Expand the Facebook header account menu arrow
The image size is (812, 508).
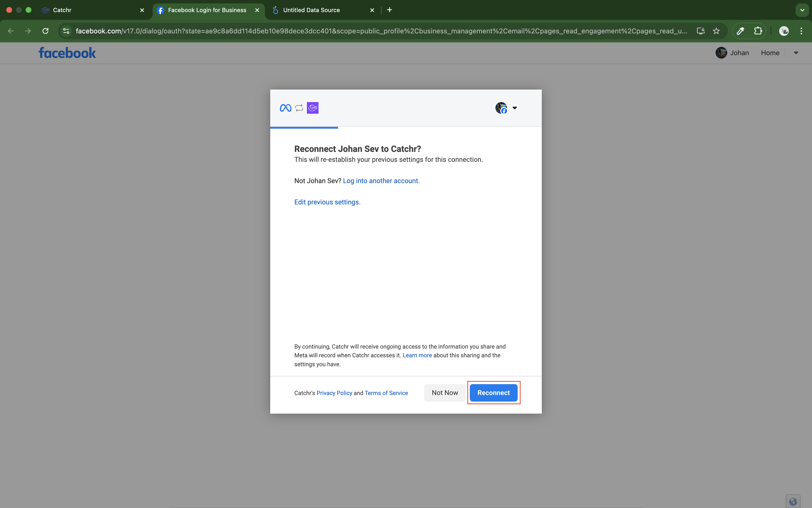coord(796,53)
